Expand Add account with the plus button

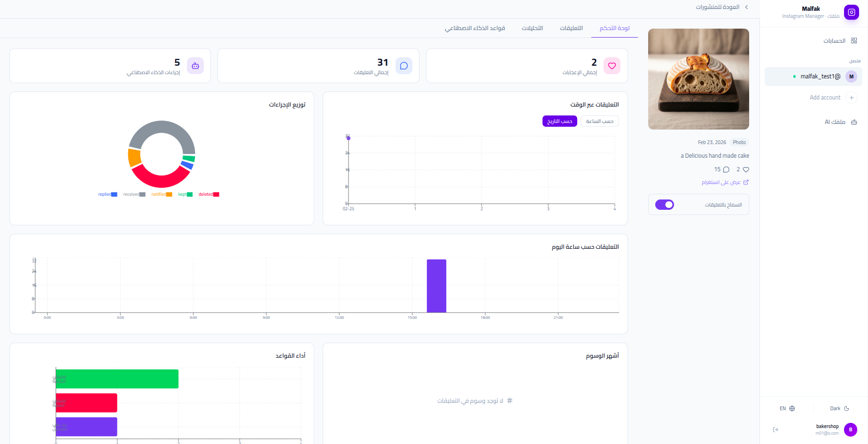[852, 98]
